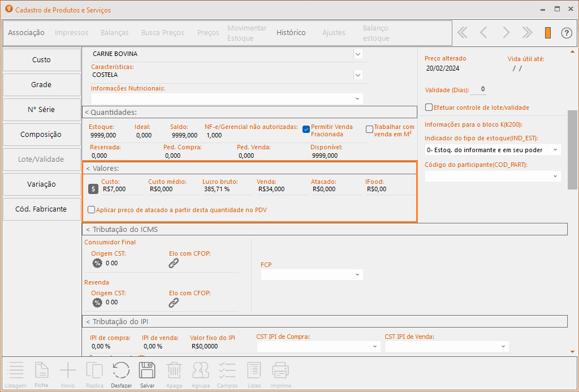Open the Associação menu

click(26, 32)
